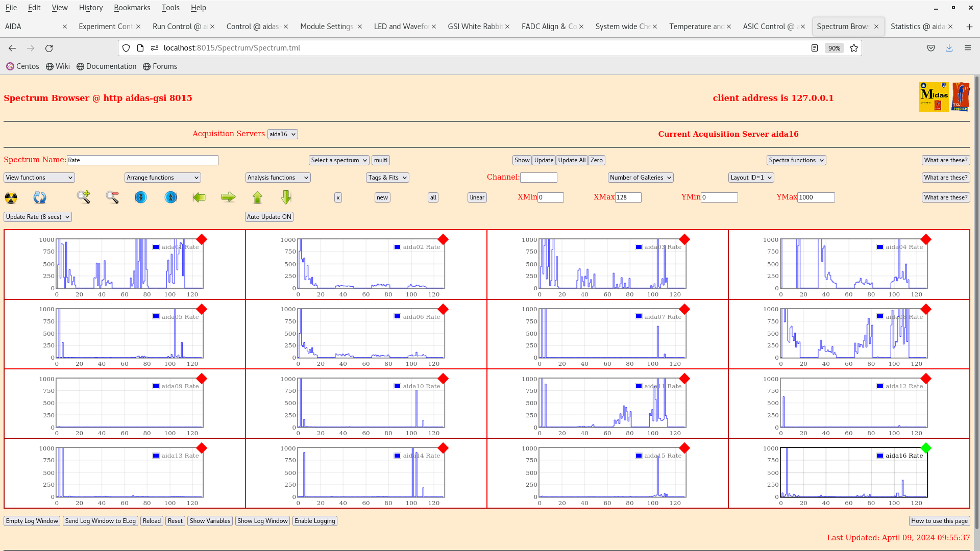Click red diamond marker on aida01 Rate
Viewport: 980px width, 551px height.
(202, 239)
